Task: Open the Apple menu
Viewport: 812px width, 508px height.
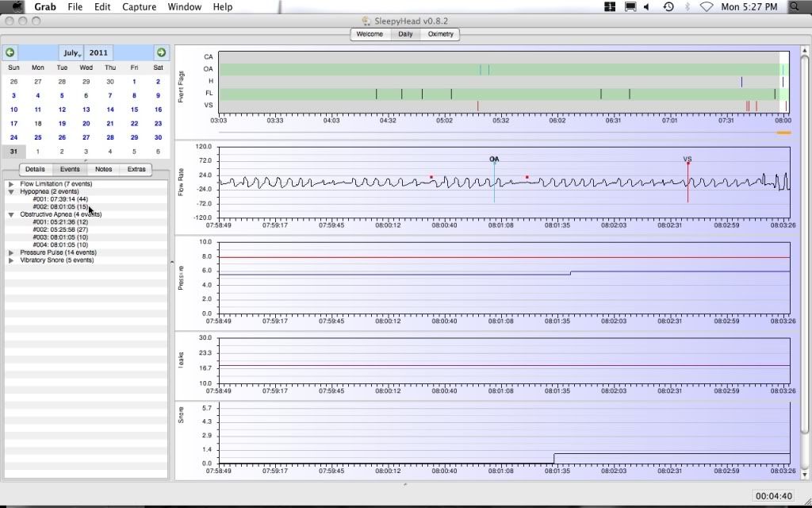Action: 17,6
